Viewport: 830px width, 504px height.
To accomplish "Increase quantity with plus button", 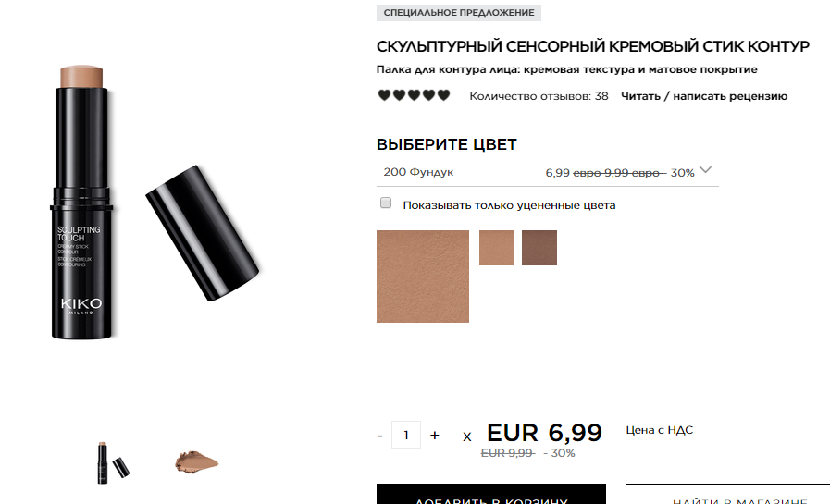I will (435, 436).
